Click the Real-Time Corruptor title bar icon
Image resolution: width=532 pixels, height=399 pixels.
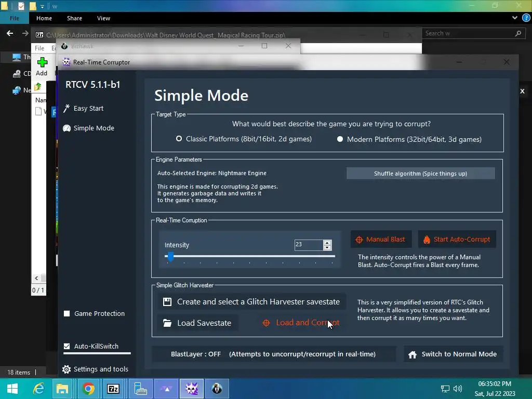(66, 62)
